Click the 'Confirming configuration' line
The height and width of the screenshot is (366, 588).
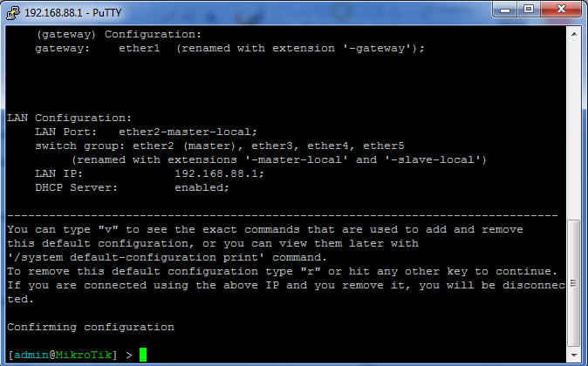click(x=91, y=327)
